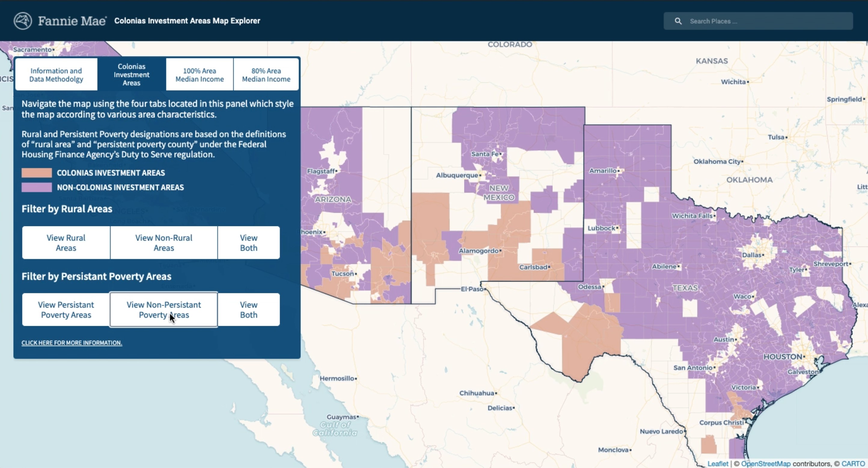The height and width of the screenshot is (468, 868).
Task: Switch to Colonias Investment Areas tab
Action: 131,75
